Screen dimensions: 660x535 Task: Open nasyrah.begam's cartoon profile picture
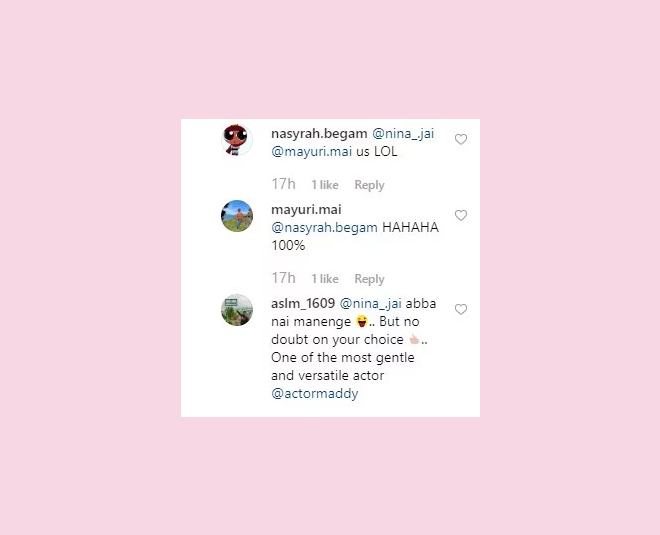click(237, 140)
